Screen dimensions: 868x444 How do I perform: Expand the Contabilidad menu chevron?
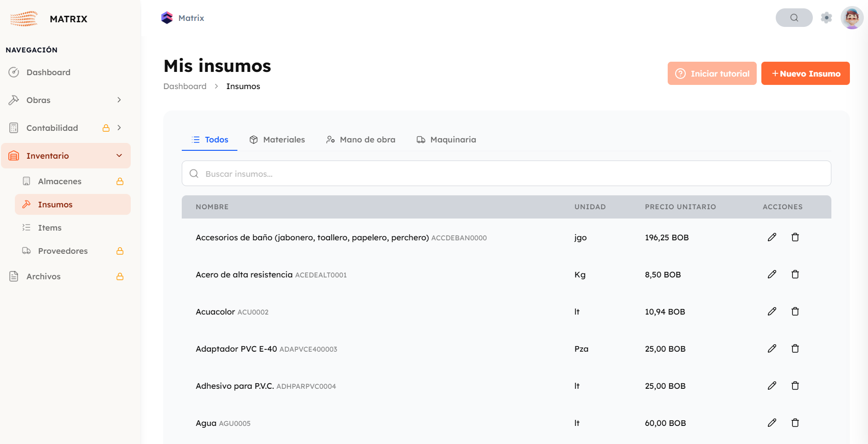click(x=119, y=128)
